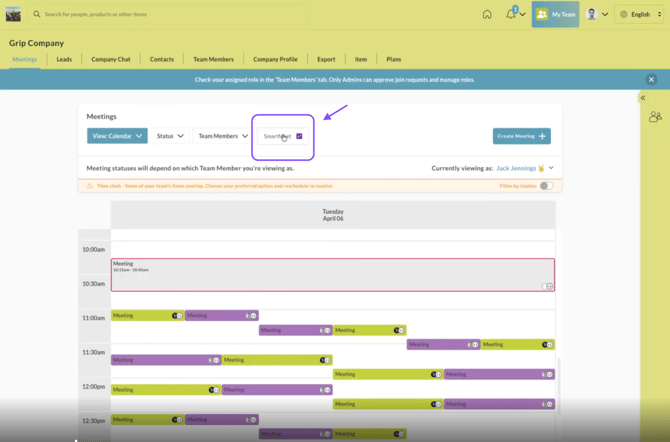This screenshot has width=670, height=442.
Task: Click the 12:00pm time label
Action: (94, 387)
